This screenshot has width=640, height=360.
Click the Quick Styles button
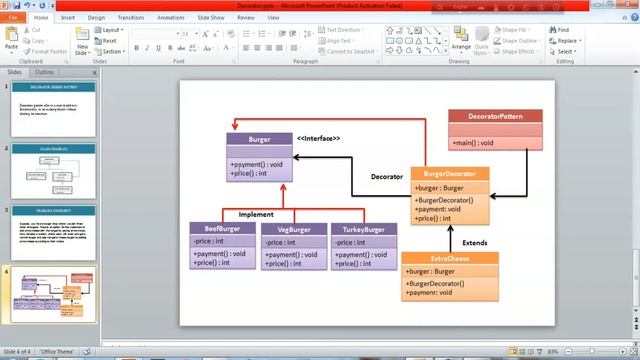[x=481, y=41]
